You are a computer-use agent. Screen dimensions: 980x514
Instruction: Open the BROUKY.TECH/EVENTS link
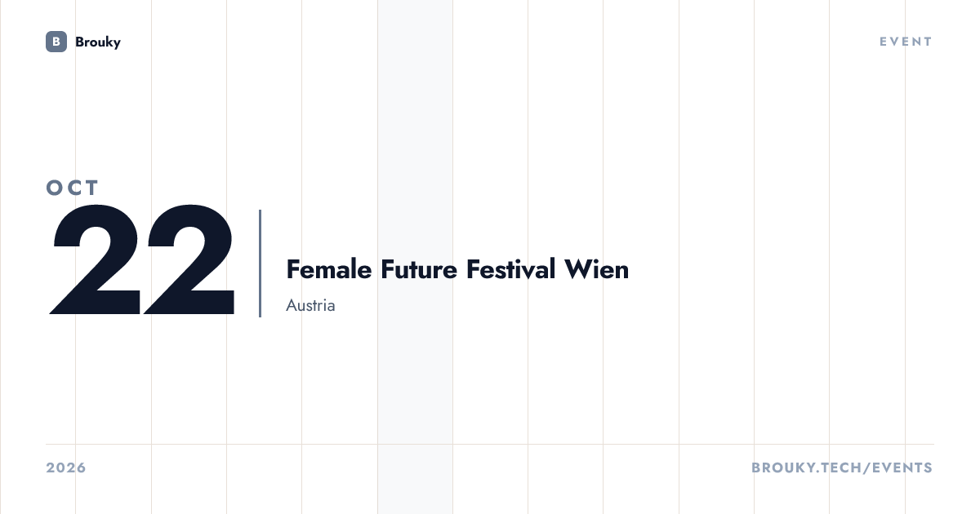point(842,468)
